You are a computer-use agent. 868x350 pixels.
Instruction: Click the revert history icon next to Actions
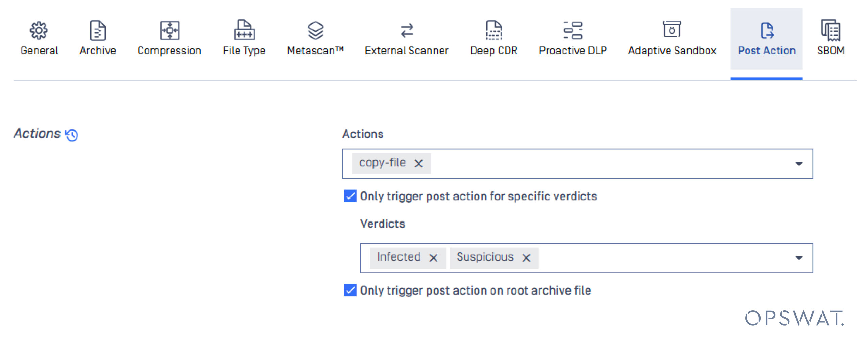click(x=72, y=135)
